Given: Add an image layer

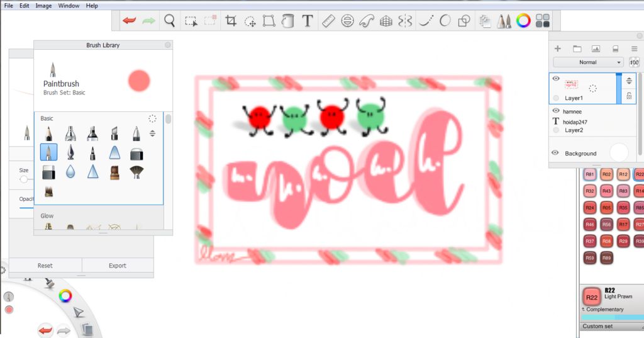Looking at the screenshot, I should click(x=596, y=48).
